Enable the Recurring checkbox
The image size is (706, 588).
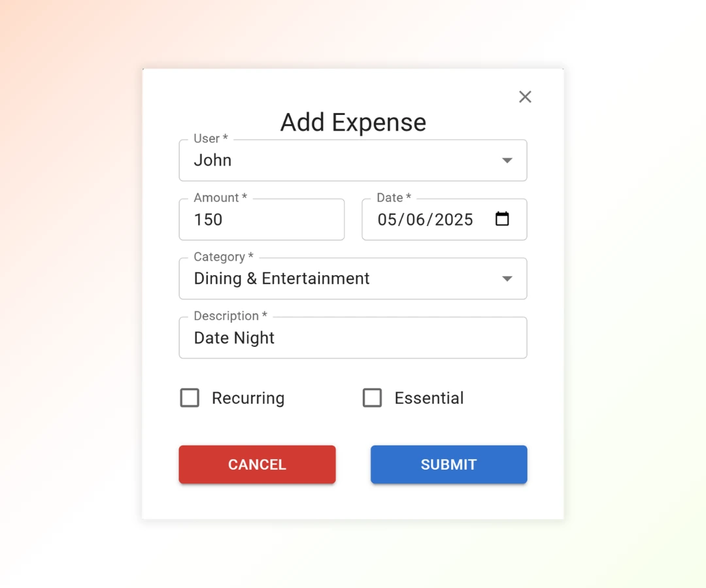[190, 398]
